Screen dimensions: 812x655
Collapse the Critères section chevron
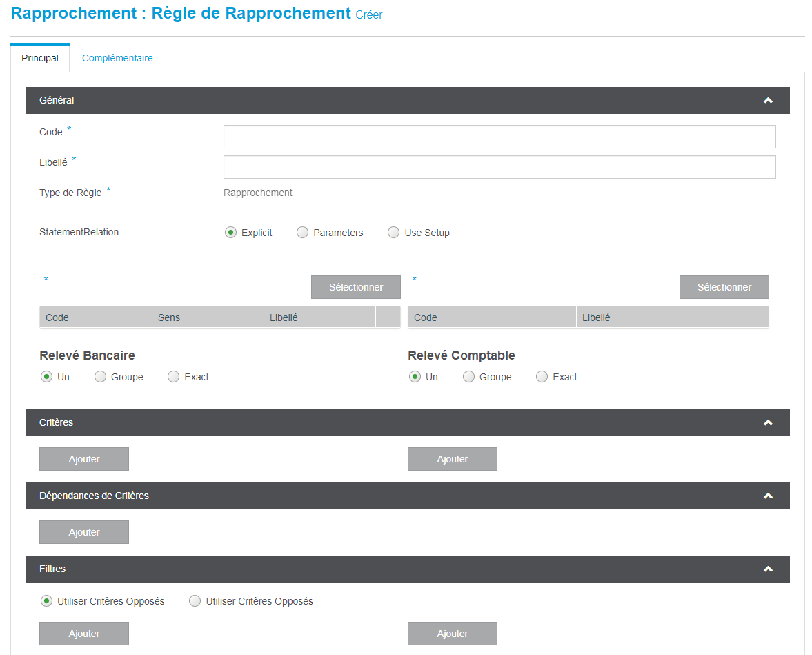click(768, 423)
